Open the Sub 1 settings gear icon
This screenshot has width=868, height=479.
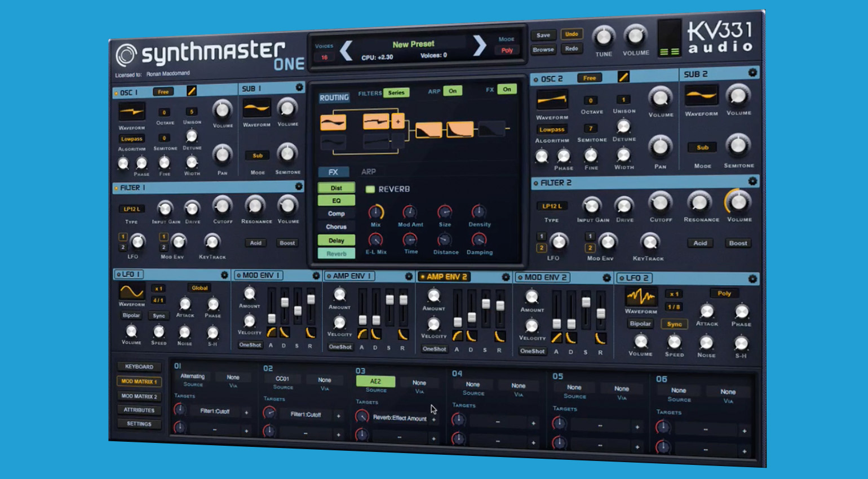pyautogui.click(x=299, y=87)
